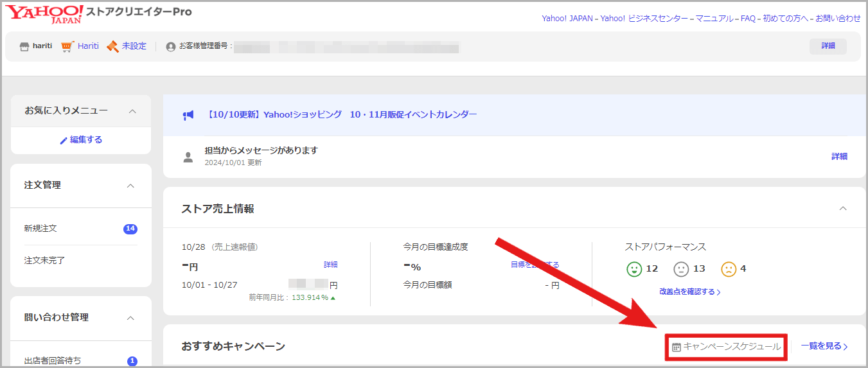
Task: Open the Yahoo! JAPAN top link
Action: tap(567, 19)
